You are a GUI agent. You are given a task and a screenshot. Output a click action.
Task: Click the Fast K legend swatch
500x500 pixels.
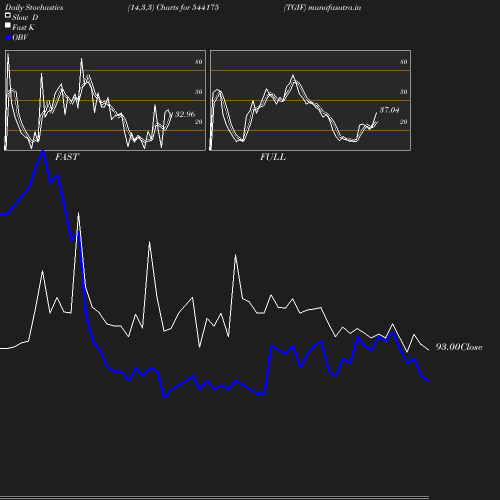(x=8, y=25)
